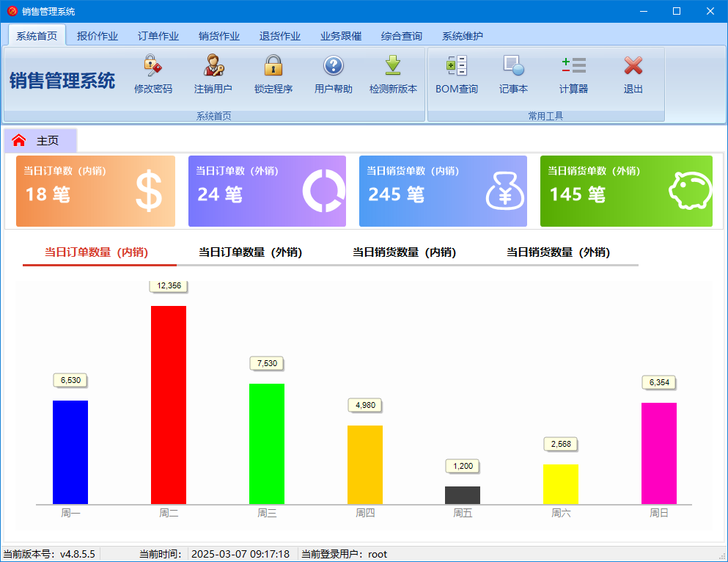Maximize the 销售管理系统 window
728x562 pixels.
[677, 11]
